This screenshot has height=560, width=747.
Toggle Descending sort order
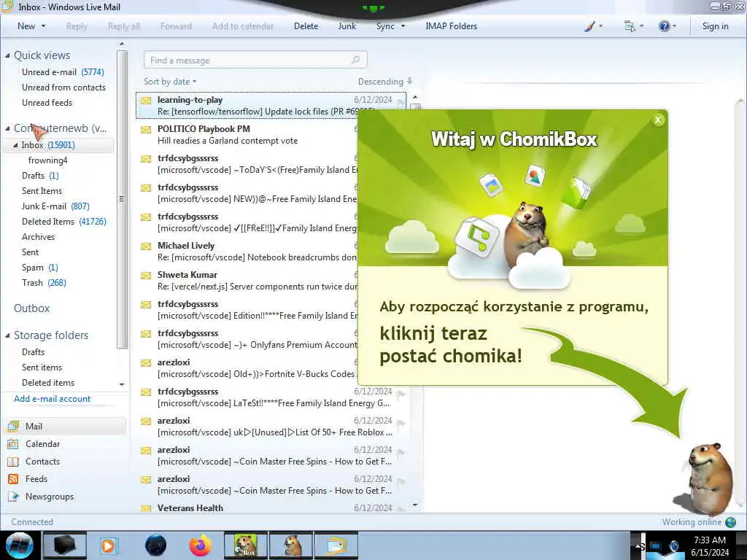pos(385,82)
